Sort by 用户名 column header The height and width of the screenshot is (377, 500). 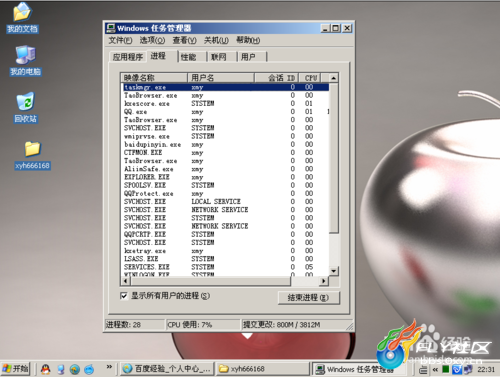[221, 78]
